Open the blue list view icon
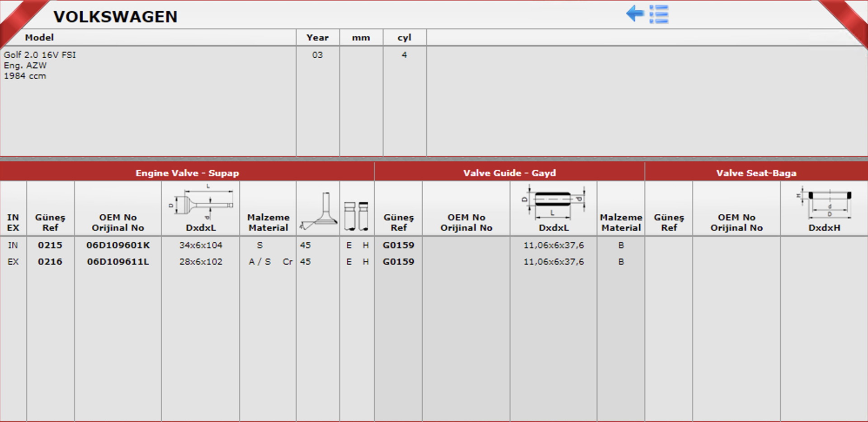 [x=659, y=14]
